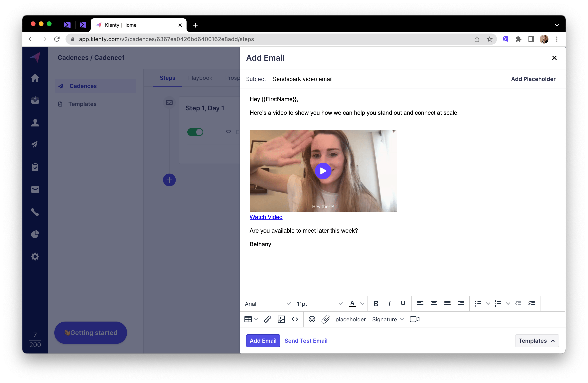Add a new step with plus button
588x383 pixels.
[169, 180]
